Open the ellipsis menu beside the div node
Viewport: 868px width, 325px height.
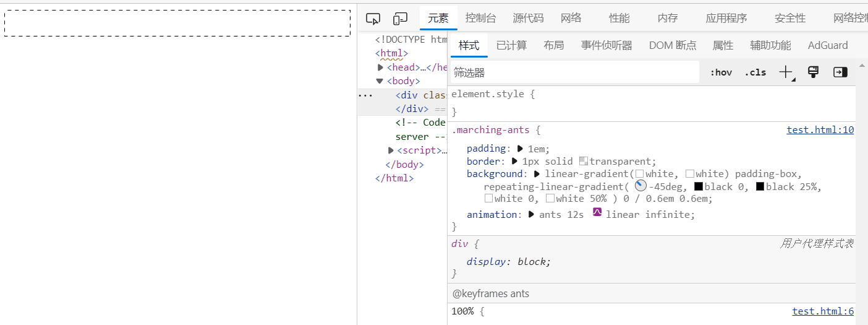365,96
